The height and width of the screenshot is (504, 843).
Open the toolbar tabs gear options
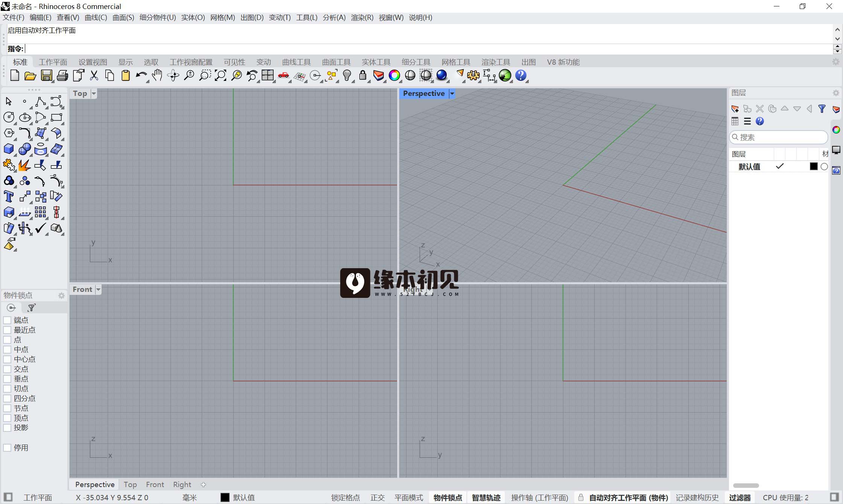point(836,62)
